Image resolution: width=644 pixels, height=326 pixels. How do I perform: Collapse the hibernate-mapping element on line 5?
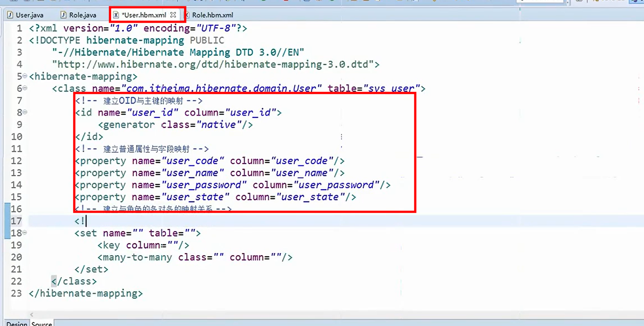25,76
